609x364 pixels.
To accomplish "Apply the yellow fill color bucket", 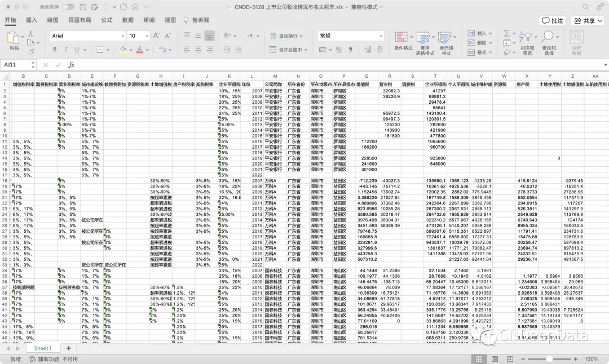I will click(x=123, y=49).
